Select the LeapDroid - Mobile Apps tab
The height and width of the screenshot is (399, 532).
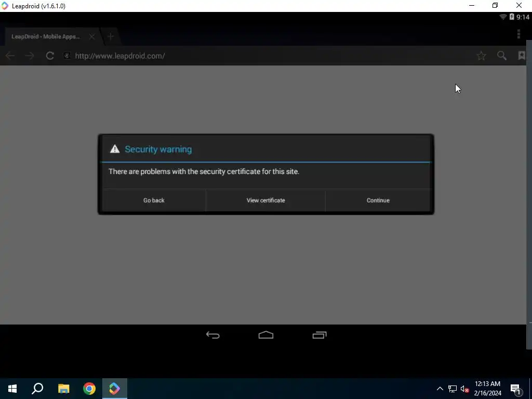[x=46, y=37]
